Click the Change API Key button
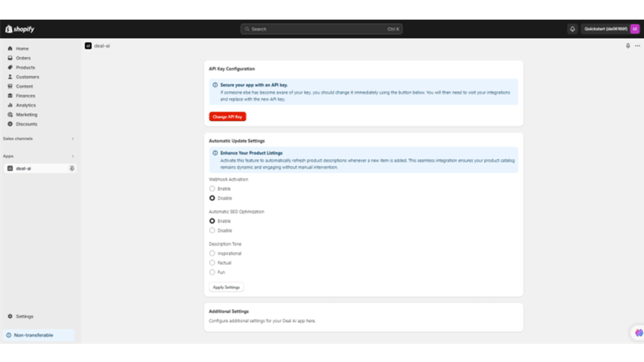The height and width of the screenshot is (362, 644). coord(227,117)
